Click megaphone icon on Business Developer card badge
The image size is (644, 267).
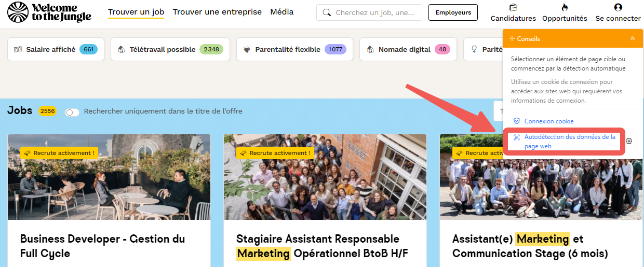pyautogui.click(x=27, y=153)
